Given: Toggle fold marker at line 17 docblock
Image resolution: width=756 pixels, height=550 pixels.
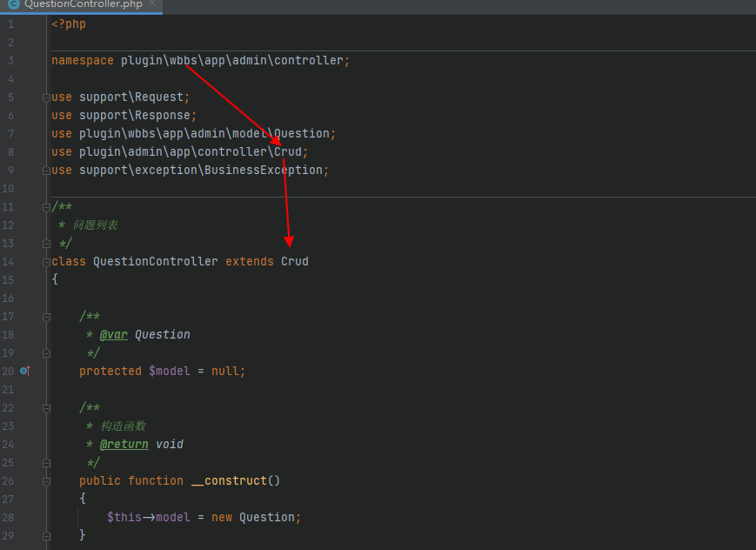Looking at the screenshot, I should pos(46,317).
